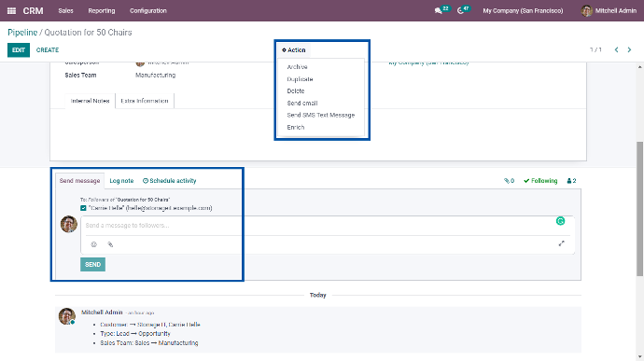This screenshot has height=361, width=644.
Task: Click Mitchell Admin avatar in top bar
Action: pyautogui.click(x=586, y=10)
